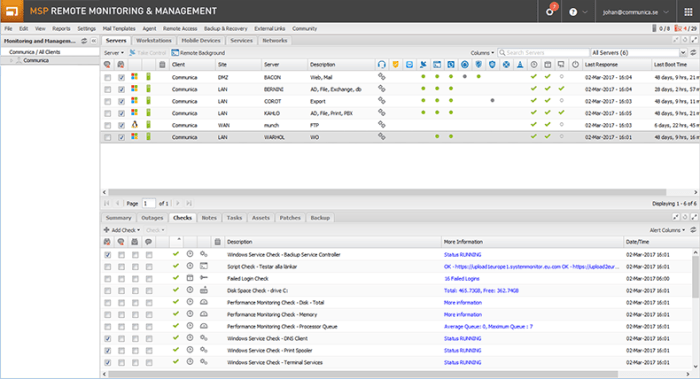Screen dimensions: 700x379
Task: Expand the Communica tree node
Action: pos(12,60)
